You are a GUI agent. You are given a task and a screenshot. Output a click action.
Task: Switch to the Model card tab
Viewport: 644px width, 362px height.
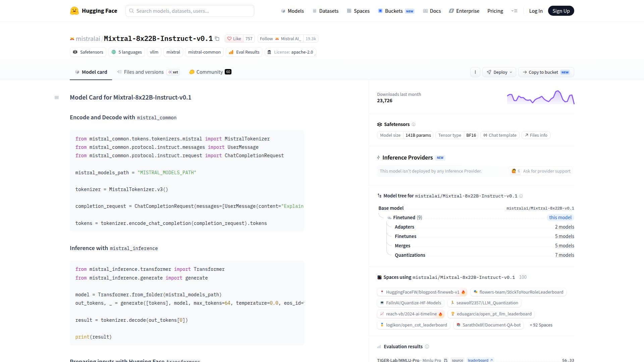[x=91, y=72]
